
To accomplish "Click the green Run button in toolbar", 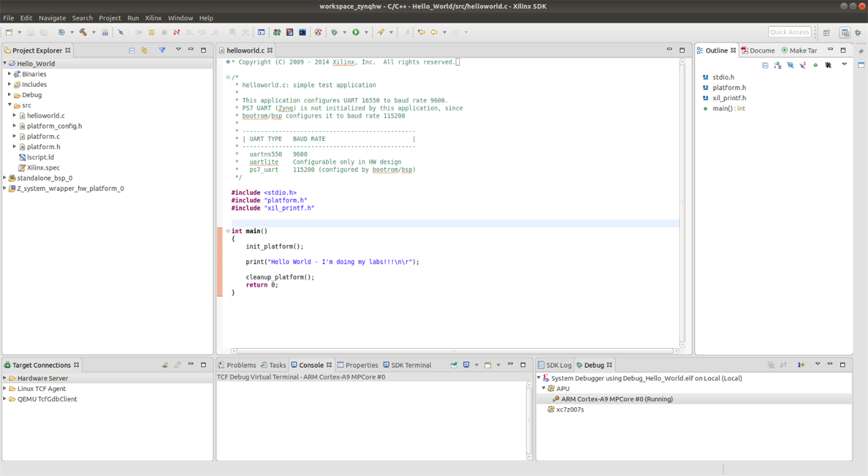I will point(356,33).
